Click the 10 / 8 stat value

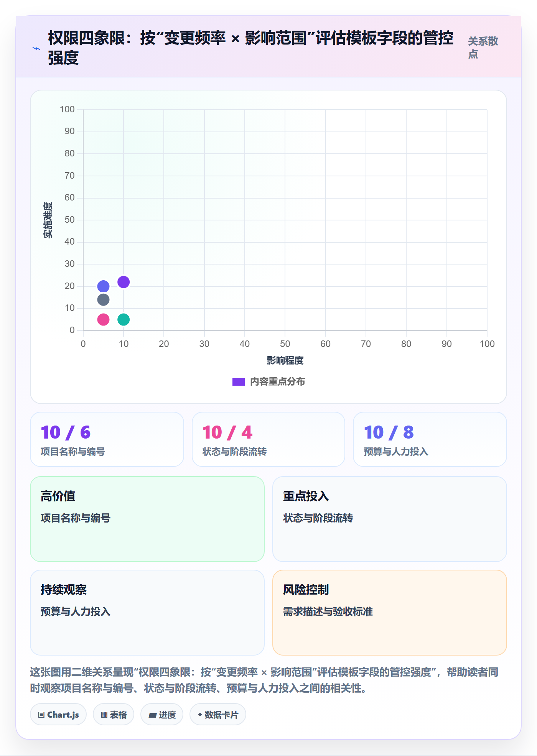pos(389,432)
